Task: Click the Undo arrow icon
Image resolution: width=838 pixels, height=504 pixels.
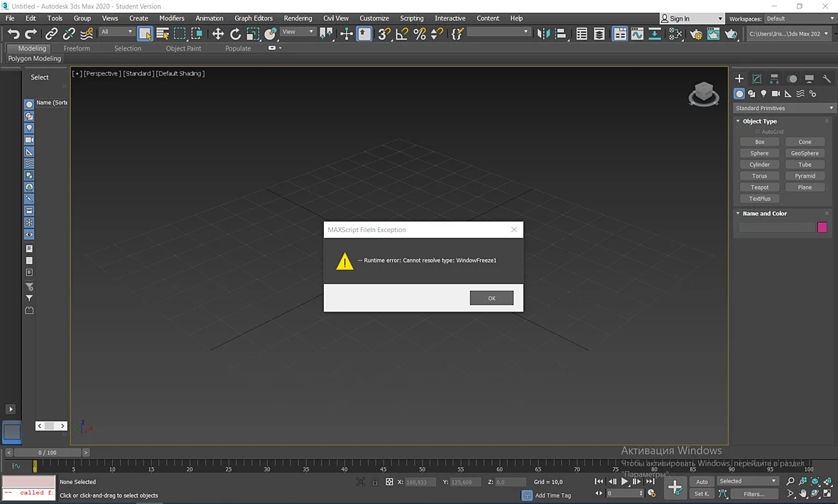Action: pos(13,33)
